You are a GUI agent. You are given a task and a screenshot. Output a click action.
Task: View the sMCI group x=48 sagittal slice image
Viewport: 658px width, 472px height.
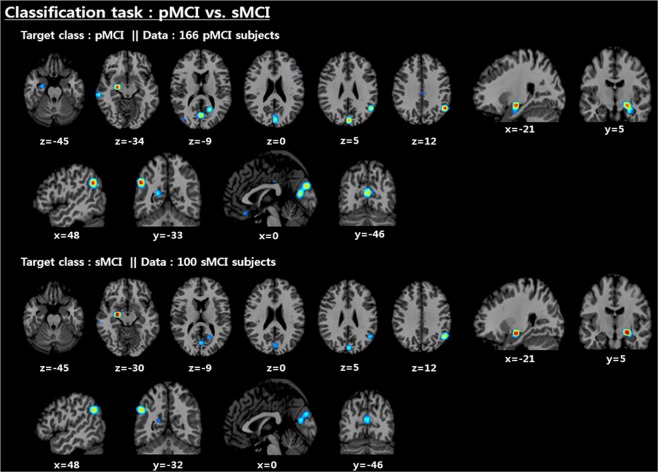69,422
